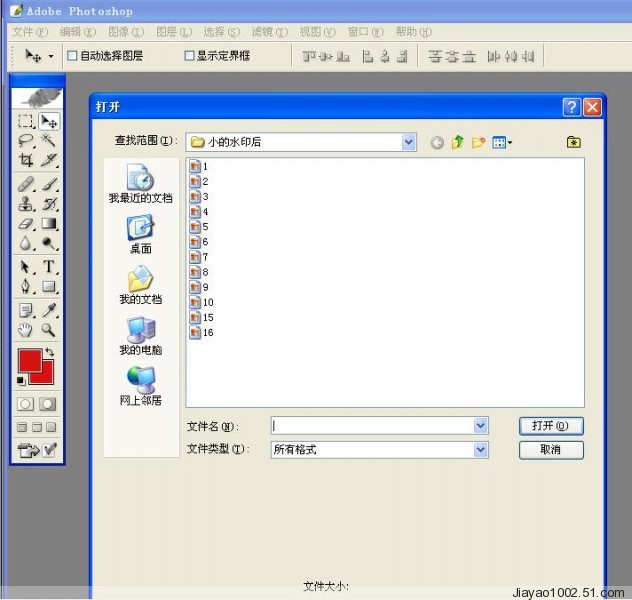Select the Notes tool
632x600 pixels.
[x=26, y=310]
